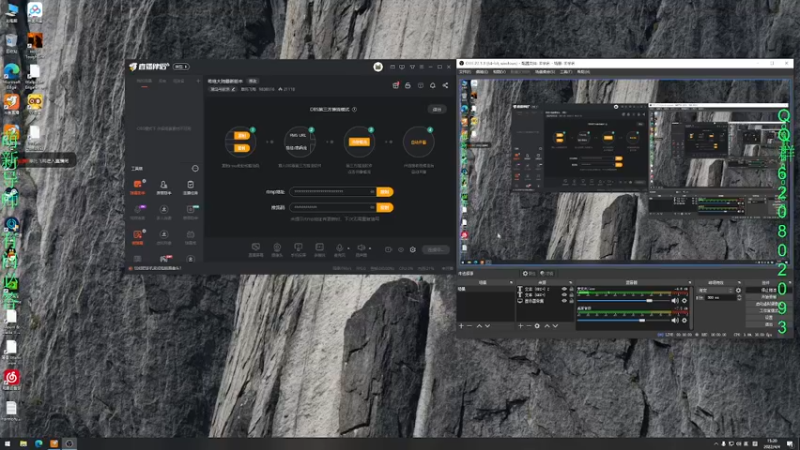Toggle visibility of first text source in OBS

(x=564, y=289)
